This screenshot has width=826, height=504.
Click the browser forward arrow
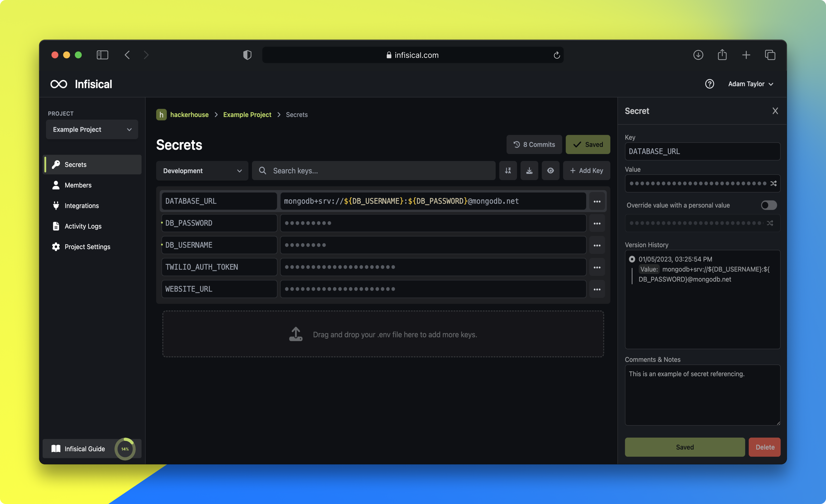coord(146,55)
